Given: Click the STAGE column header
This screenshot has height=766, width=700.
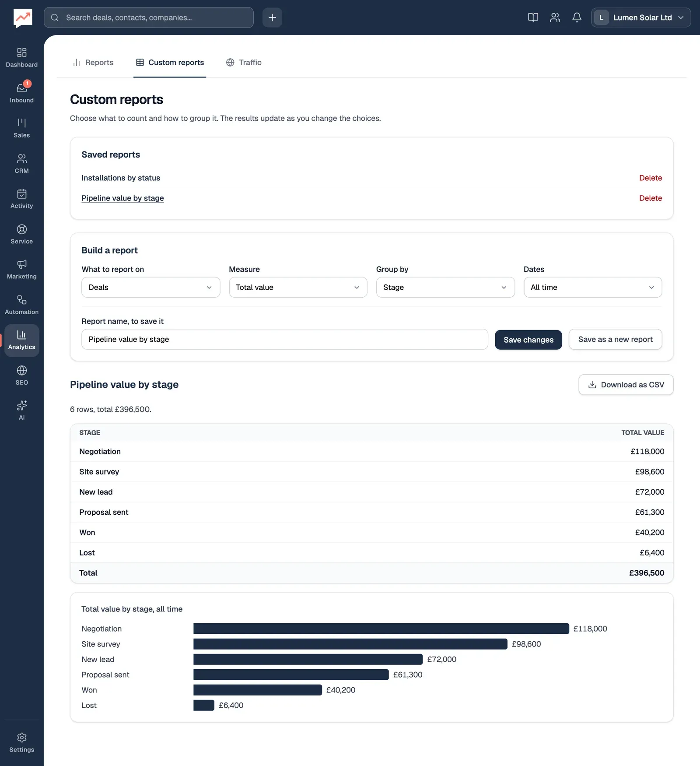Looking at the screenshot, I should (x=90, y=432).
